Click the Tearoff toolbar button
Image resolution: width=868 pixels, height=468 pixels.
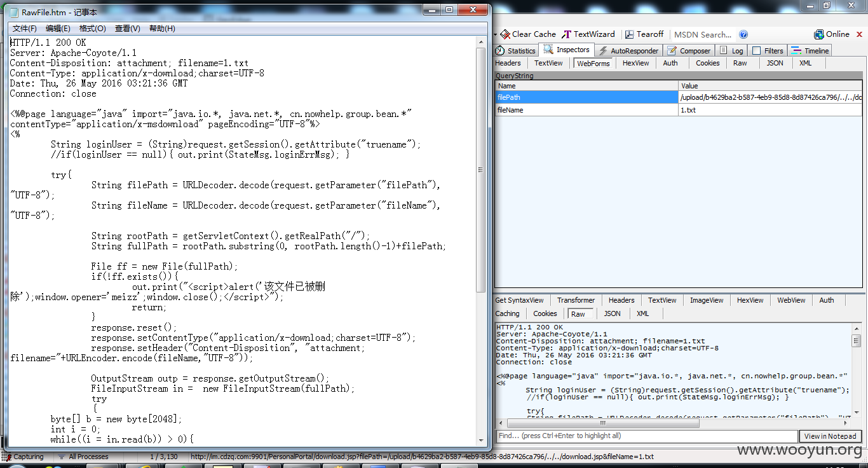pyautogui.click(x=644, y=34)
